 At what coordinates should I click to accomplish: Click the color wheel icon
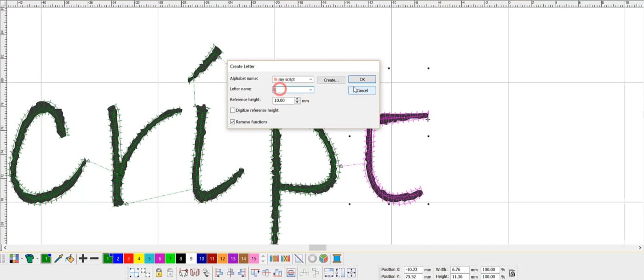pyautogui.click(x=324, y=258)
